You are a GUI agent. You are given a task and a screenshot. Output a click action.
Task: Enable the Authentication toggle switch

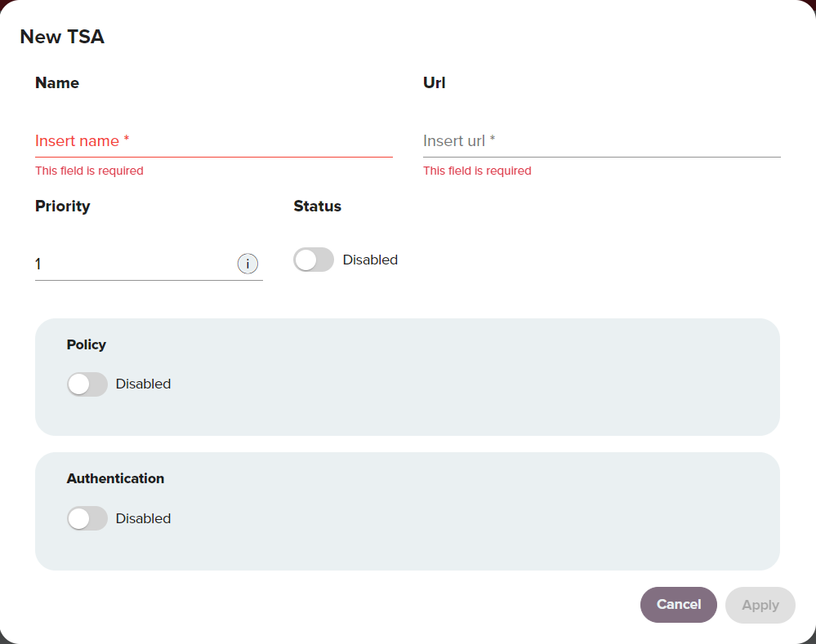(x=87, y=518)
